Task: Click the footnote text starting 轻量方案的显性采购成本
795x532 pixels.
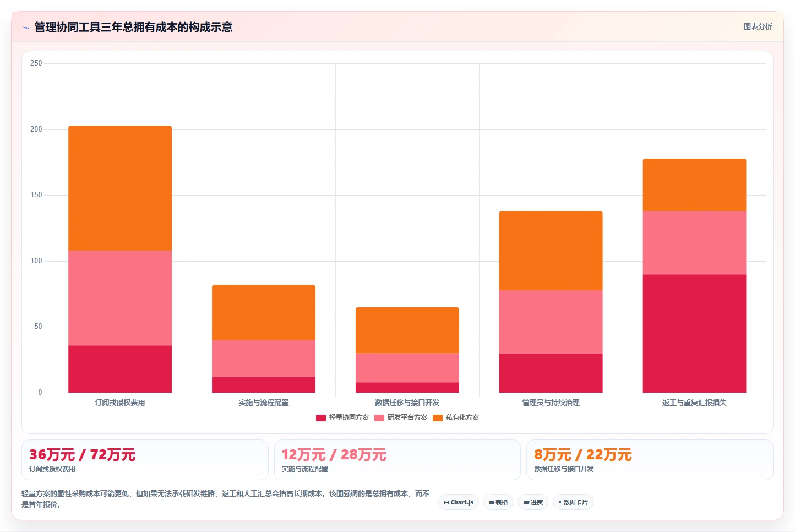Action: click(226, 499)
